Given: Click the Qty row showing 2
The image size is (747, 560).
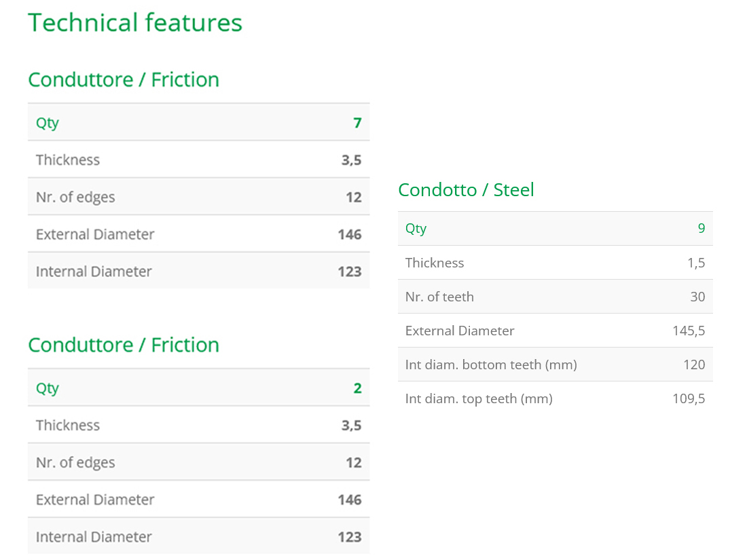Looking at the screenshot, I should point(199,388).
